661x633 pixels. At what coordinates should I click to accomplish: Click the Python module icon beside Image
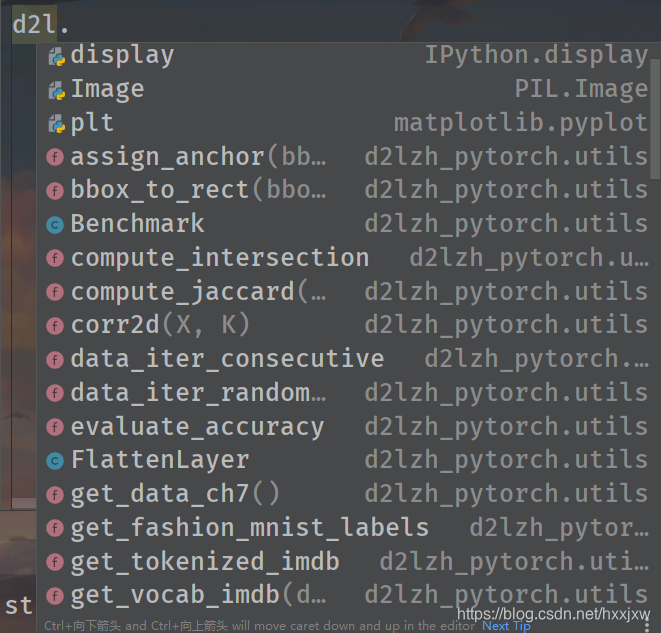[x=56, y=90]
